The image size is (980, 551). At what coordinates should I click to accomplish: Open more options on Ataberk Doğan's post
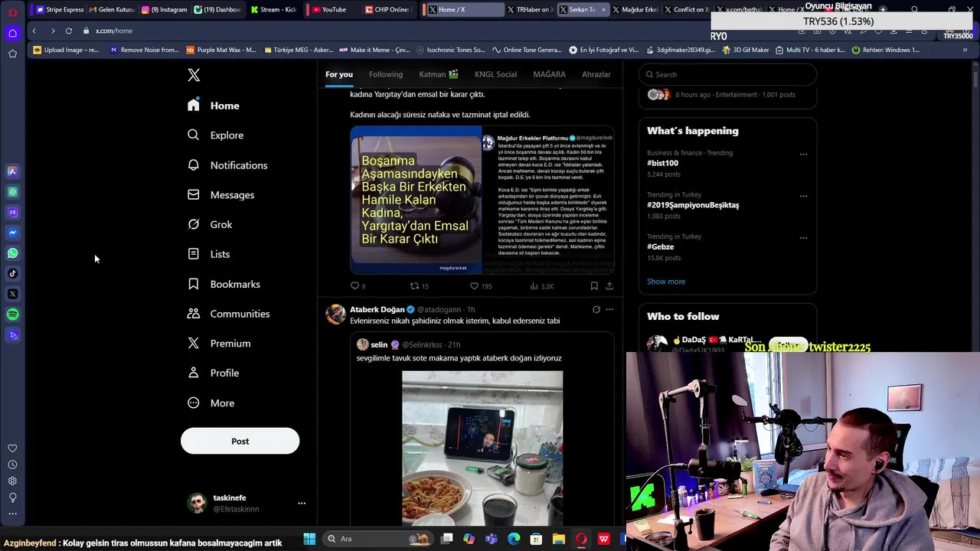(609, 310)
